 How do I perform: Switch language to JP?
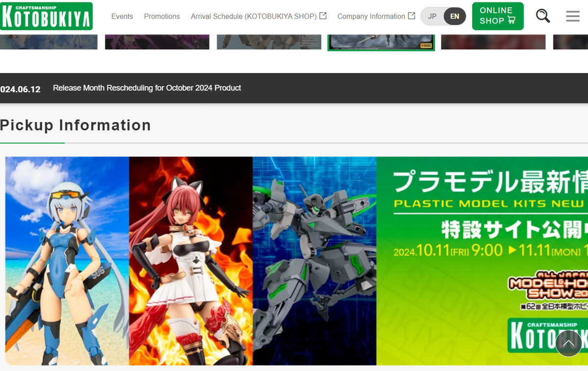point(432,16)
